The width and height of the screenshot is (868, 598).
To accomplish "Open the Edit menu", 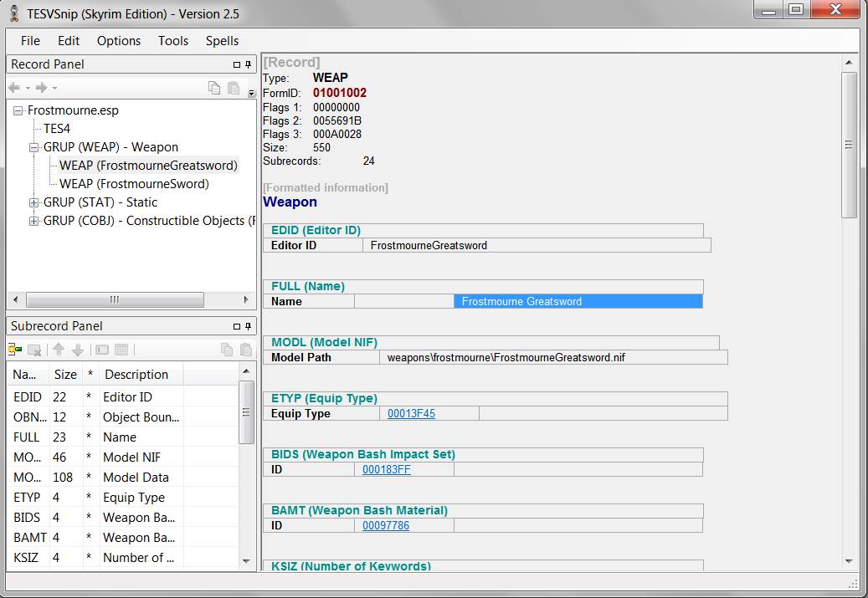I will (x=69, y=41).
